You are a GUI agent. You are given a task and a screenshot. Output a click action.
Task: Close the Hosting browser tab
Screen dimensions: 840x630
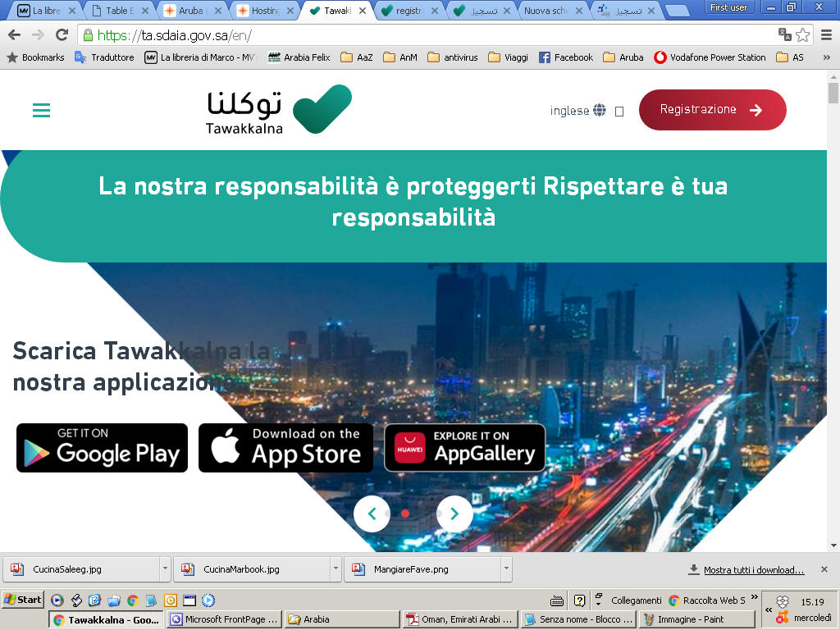(x=290, y=11)
